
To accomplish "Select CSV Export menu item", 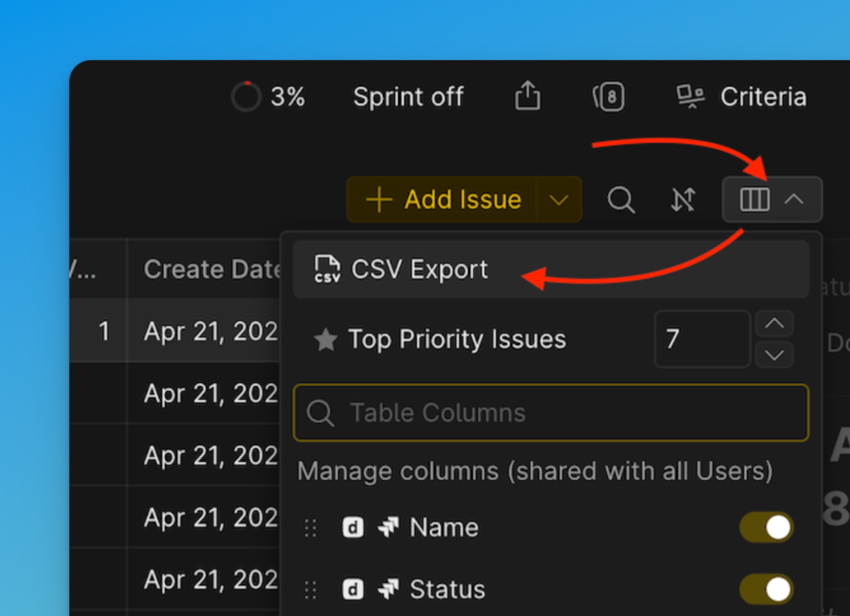I will (x=420, y=270).
